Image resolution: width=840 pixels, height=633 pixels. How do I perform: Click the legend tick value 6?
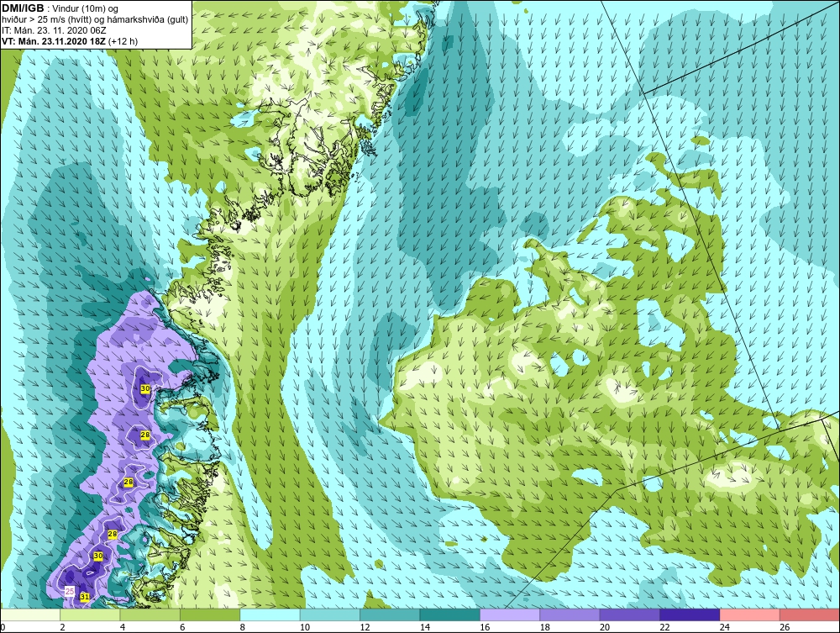coord(182,627)
